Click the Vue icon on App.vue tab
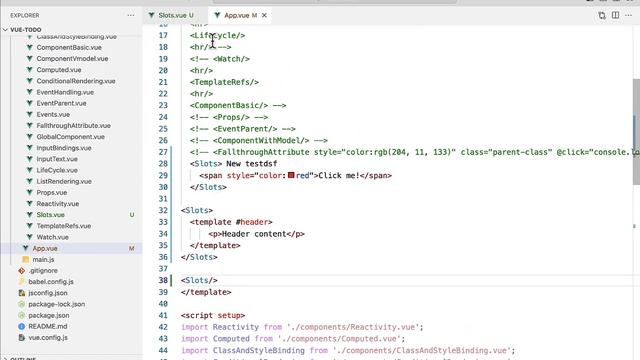This screenshot has width=640, height=360. coord(217,16)
